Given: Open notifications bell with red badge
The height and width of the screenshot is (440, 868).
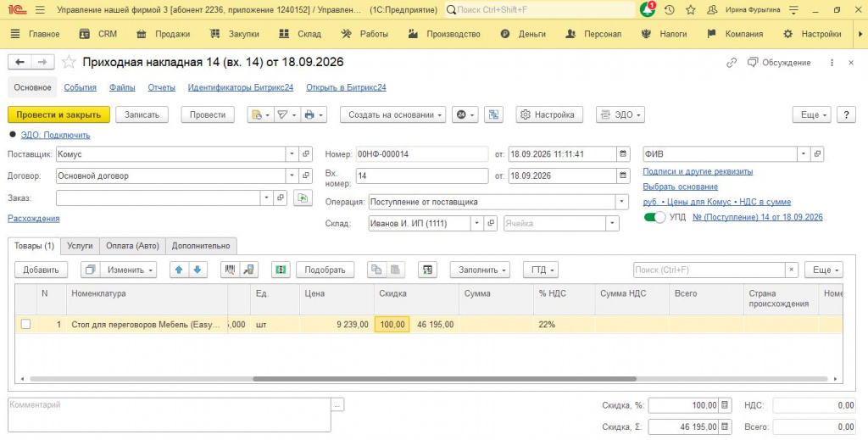Looking at the screenshot, I should 648,9.
